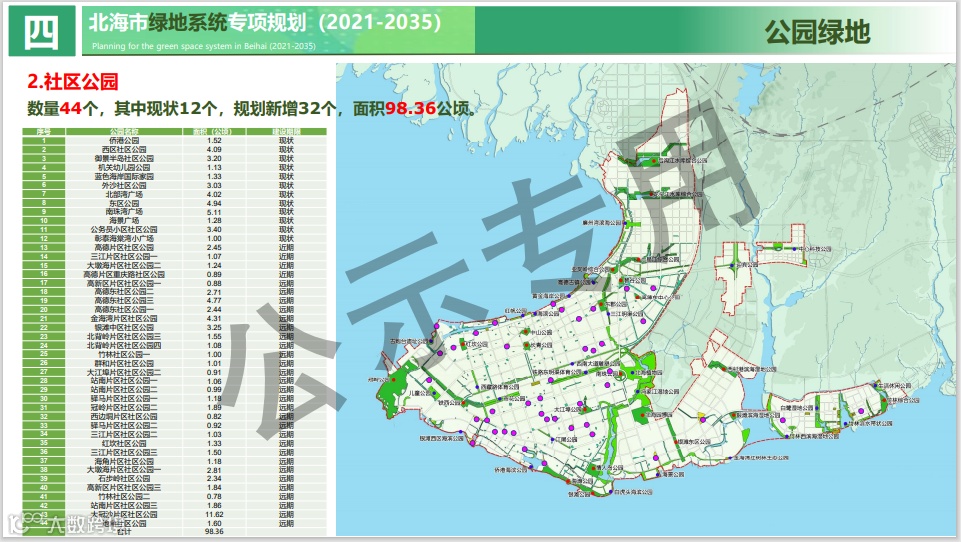Select table row '虹坎社区公园'
961x542 pixels.
[x=175, y=443]
